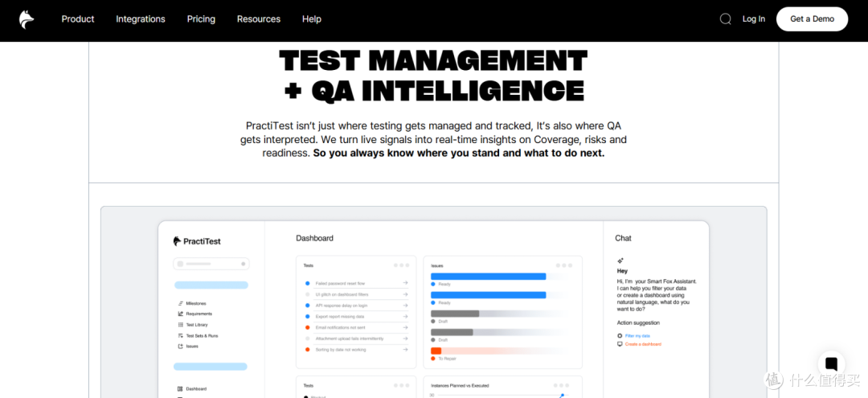Select the Milestones label in the sidebar

point(196,303)
